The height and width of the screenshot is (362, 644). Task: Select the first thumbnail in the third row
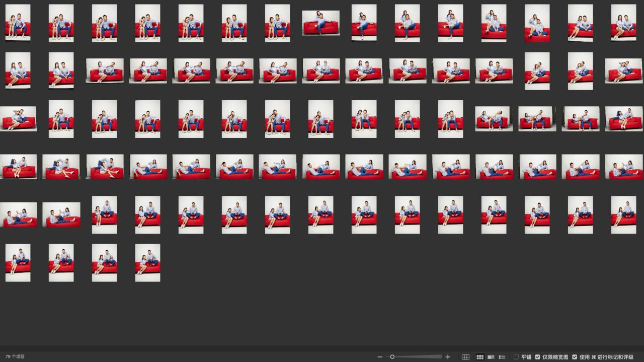click(x=18, y=119)
